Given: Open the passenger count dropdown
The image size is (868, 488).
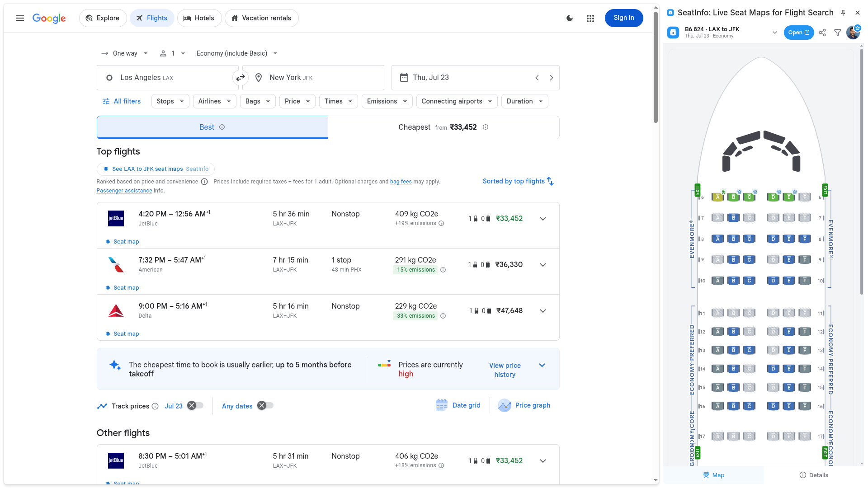Looking at the screenshot, I should 173,53.
